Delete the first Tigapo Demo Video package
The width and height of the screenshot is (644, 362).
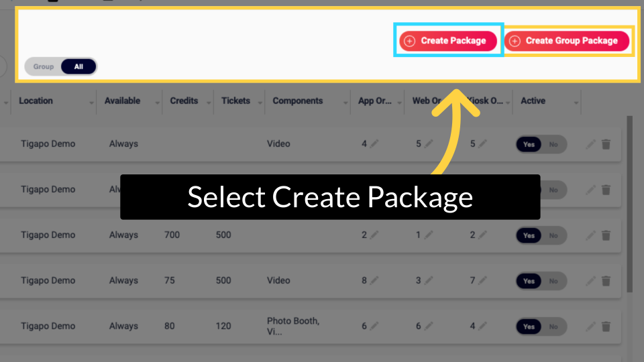tap(606, 144)
